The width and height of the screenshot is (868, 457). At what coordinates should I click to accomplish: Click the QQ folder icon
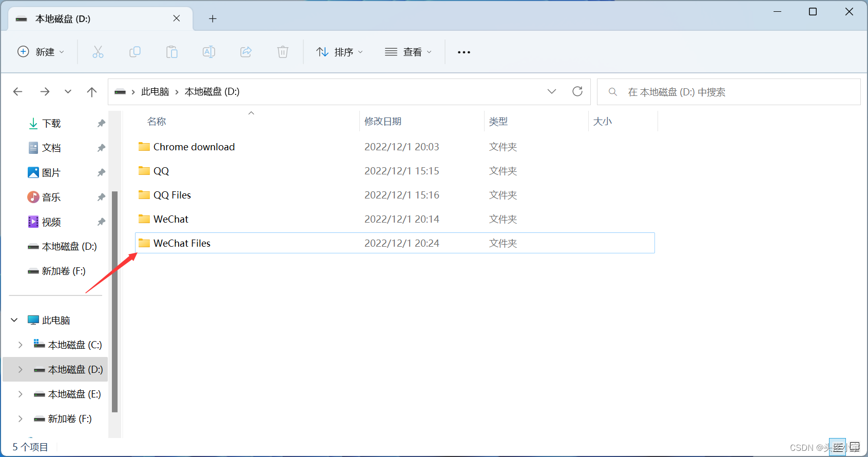144,171
